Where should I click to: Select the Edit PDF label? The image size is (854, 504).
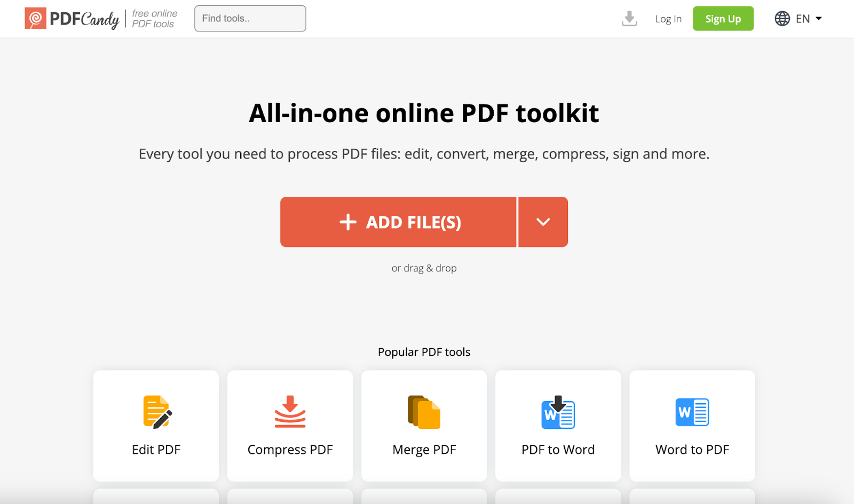coord(156,450)
